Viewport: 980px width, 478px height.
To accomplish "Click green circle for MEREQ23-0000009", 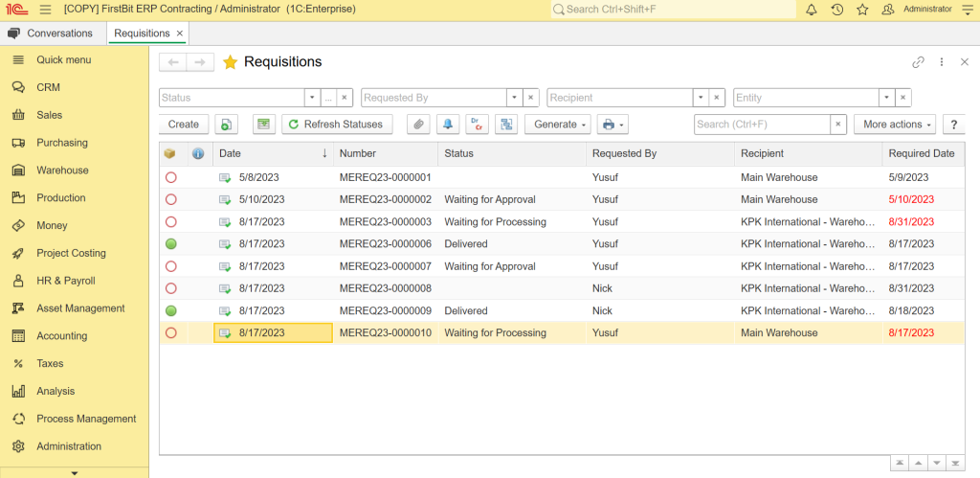I will coord(170,311).
